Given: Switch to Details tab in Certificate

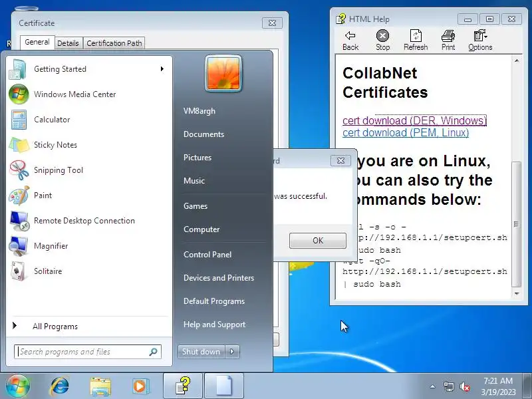Looking at the screenshot, I should (68, 43).
